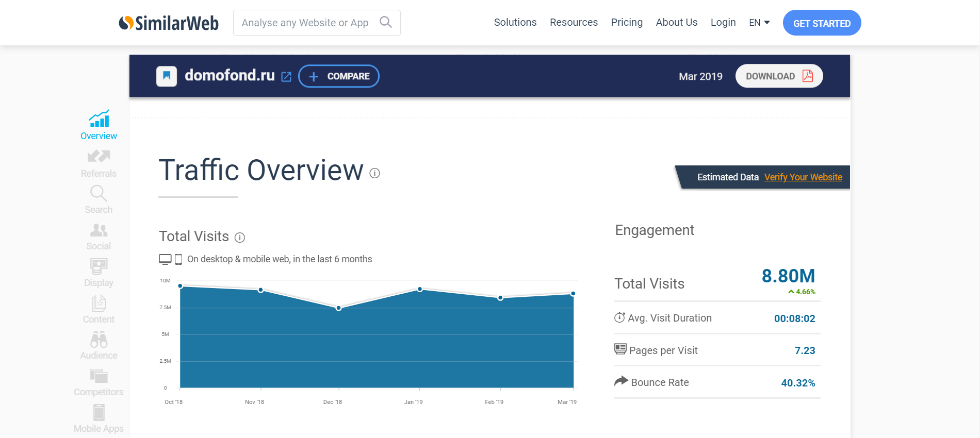980x438 pixels.
Task: Download the report as PDF
Action: (779, 76)
